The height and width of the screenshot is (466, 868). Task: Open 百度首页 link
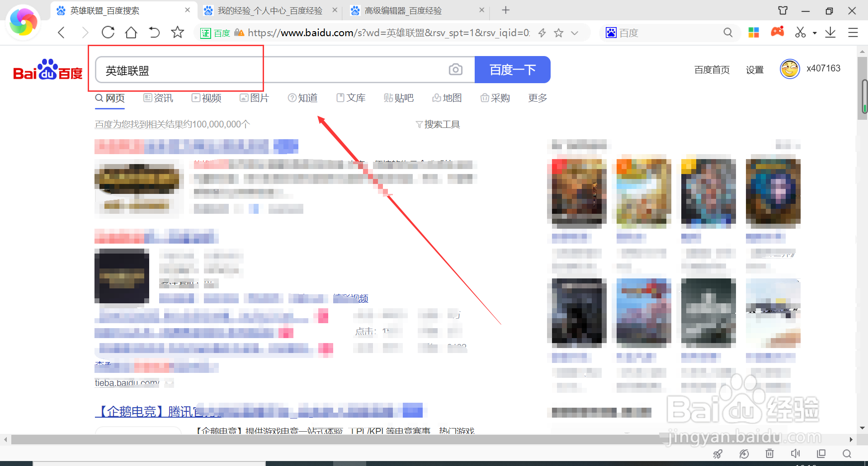[x=712, y=70]
